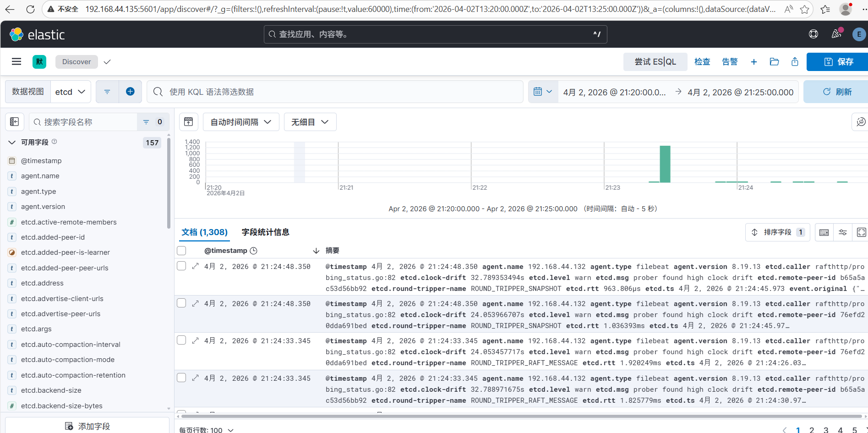The height and width of the screenshot is (433, 868).
Task: Open the main navigation hamburger menu
Action: click(x=16, y=61)
